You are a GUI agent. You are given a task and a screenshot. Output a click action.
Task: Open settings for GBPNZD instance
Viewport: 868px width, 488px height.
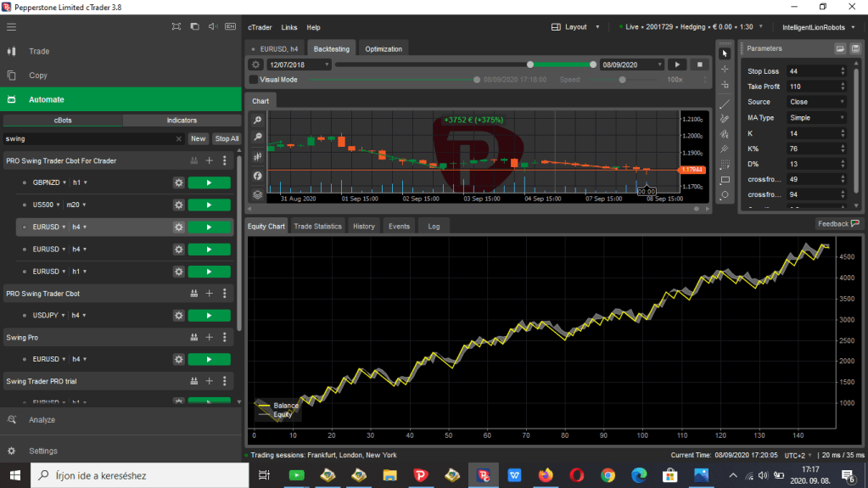(178, 182)
